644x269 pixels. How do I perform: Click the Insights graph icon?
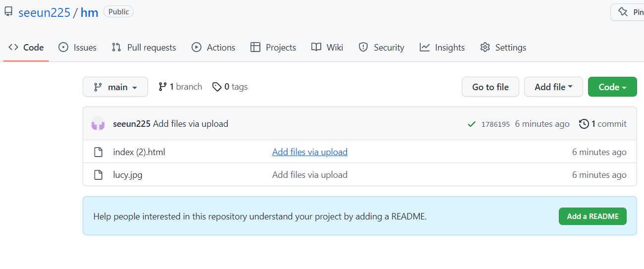click(x=425, y=48)
